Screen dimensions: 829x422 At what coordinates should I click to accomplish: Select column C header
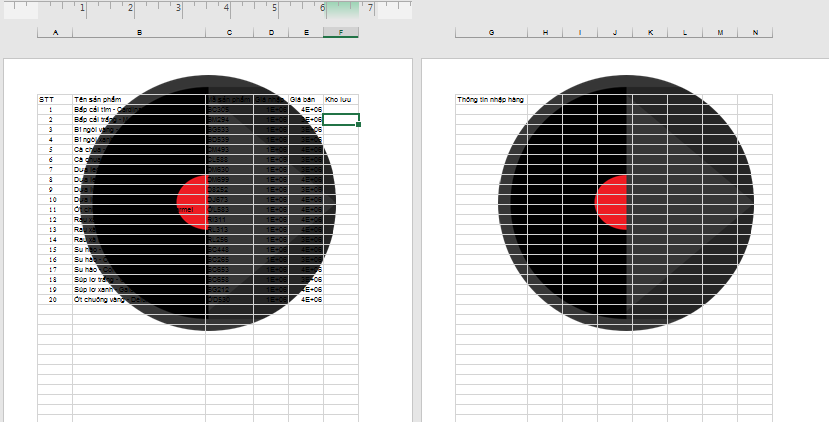(x=229, y=32)
